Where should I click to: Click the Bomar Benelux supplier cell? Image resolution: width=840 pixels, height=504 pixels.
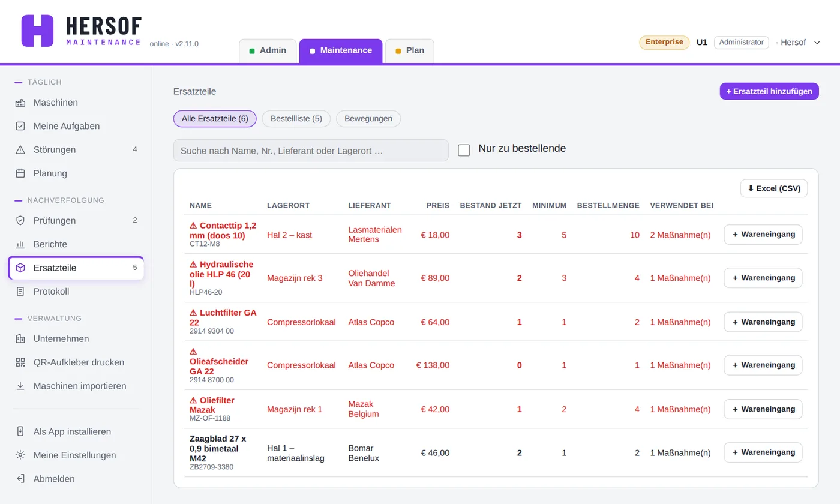tap(364, 453)
